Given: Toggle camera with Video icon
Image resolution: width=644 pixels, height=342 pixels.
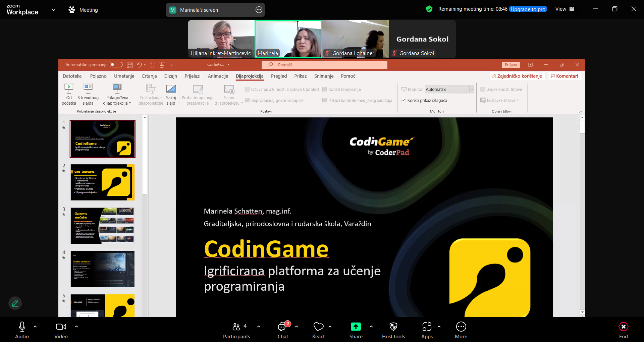Looking at the screenshot, I should [x=61, y=327].
